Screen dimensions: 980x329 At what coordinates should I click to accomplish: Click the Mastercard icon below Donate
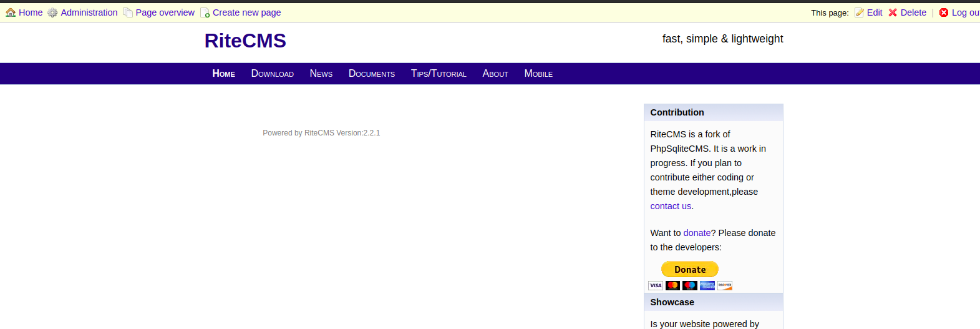point(672,285)
